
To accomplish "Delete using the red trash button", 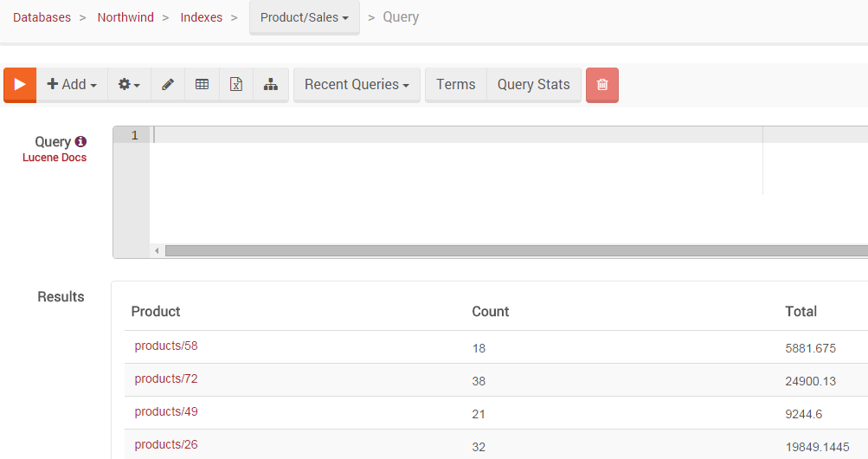I will pyautogui.click(x=602, y=85).
